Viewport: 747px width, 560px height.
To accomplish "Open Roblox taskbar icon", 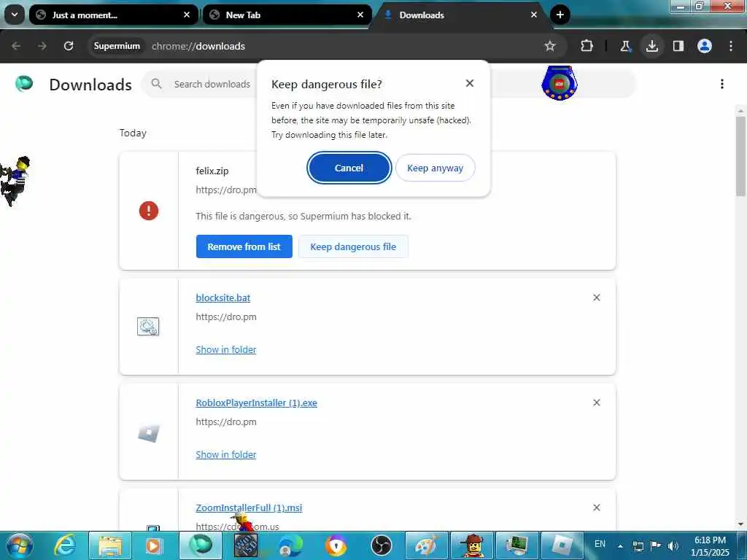I will coord(562,545).
